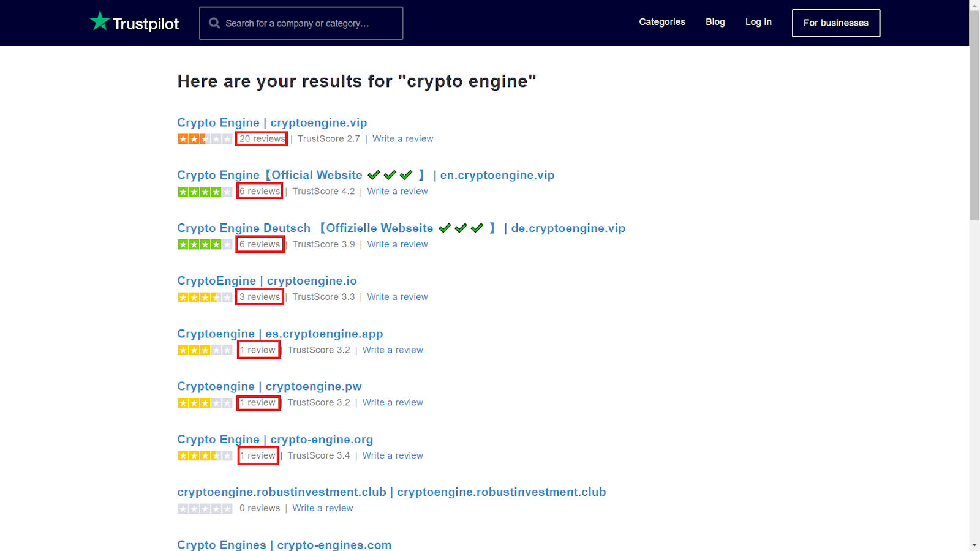Screen dimensions: 980x551
Task: Open cryptoengine.robustinvestment.club result
Action: [391, 492]
